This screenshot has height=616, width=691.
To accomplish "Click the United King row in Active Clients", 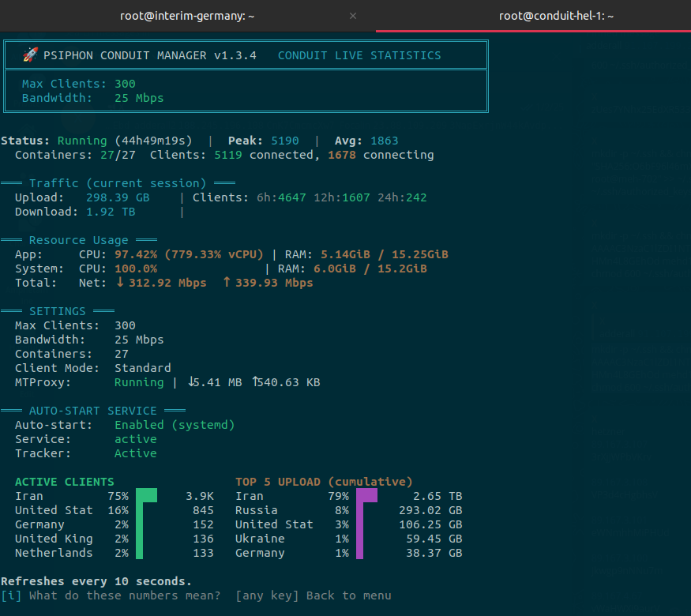I will pos(115,539).
